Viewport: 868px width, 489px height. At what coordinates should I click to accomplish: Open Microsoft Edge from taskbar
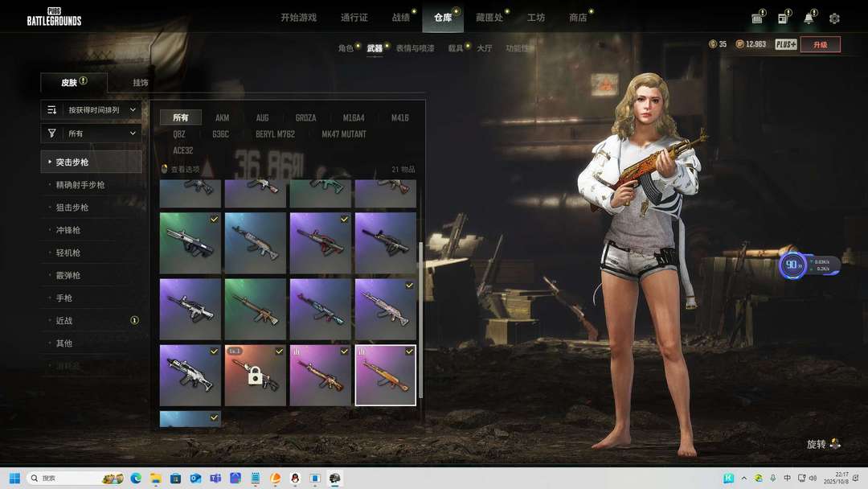click(136, 478)
